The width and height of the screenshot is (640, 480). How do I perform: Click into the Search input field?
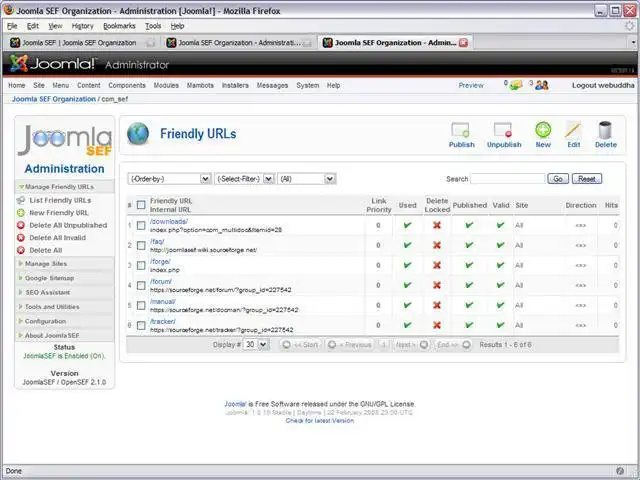pos(507,179)
